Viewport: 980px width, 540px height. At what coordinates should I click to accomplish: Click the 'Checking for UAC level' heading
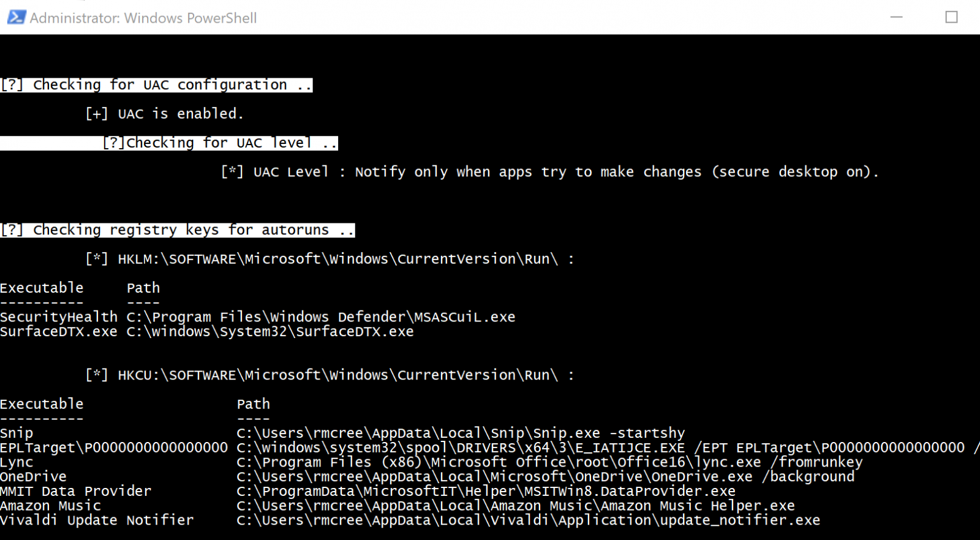[220, 143]
